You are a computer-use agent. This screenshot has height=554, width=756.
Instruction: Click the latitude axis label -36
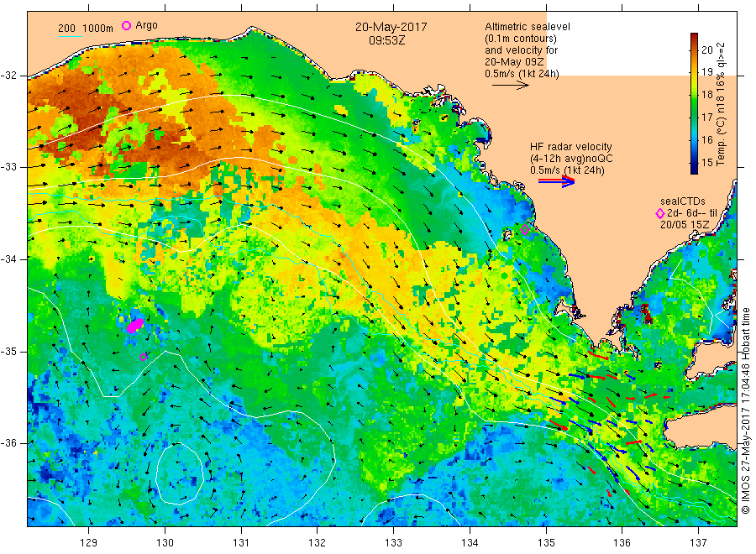pos(9,442)
